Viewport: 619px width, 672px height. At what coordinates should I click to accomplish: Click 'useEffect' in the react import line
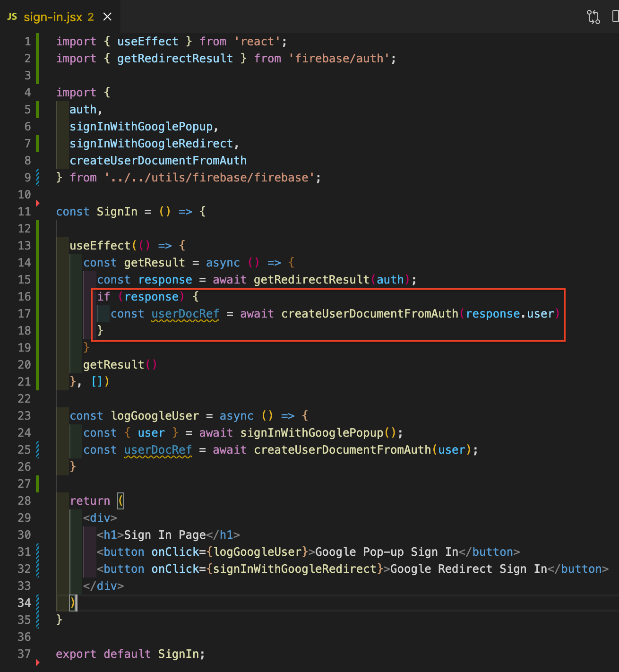(148, 42)
